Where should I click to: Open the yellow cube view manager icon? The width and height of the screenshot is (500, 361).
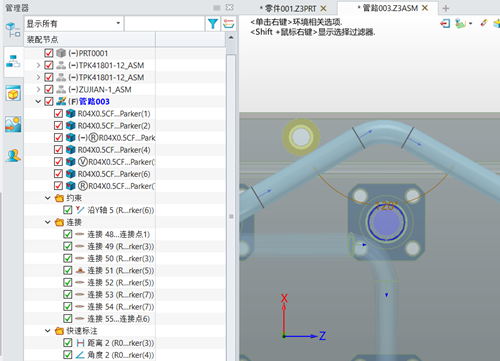tap(13, 93)
